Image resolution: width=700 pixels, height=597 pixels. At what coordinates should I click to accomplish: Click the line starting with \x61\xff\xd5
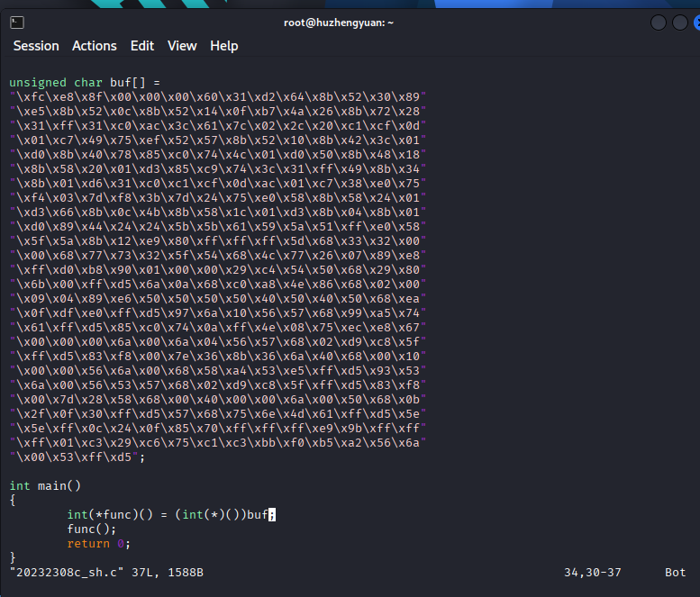click(218, 328)
